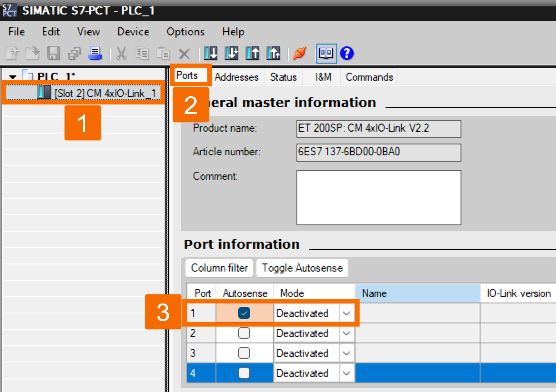This screenshot has width=556, height=392.
Task: Open Mode dropdown for port 1
Action: (x=347, y=313)
